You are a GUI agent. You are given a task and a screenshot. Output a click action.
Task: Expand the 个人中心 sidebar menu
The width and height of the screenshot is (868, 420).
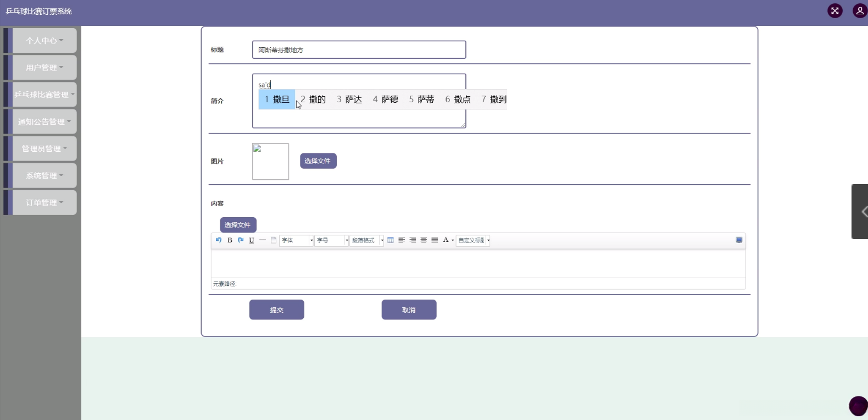click(x=44, y=41)
